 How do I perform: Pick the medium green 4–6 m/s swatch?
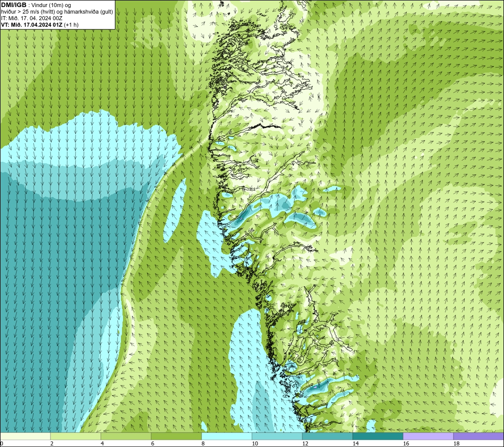125,436
